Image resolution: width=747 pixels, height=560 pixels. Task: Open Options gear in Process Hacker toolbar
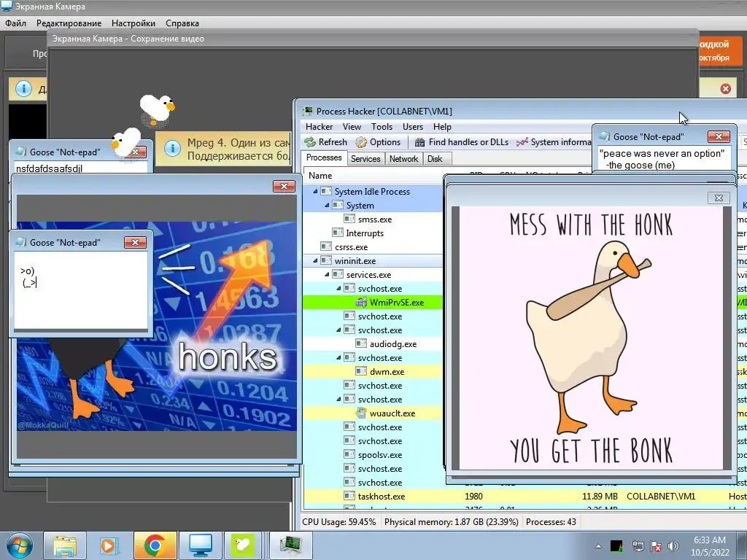tap(362, 142)
